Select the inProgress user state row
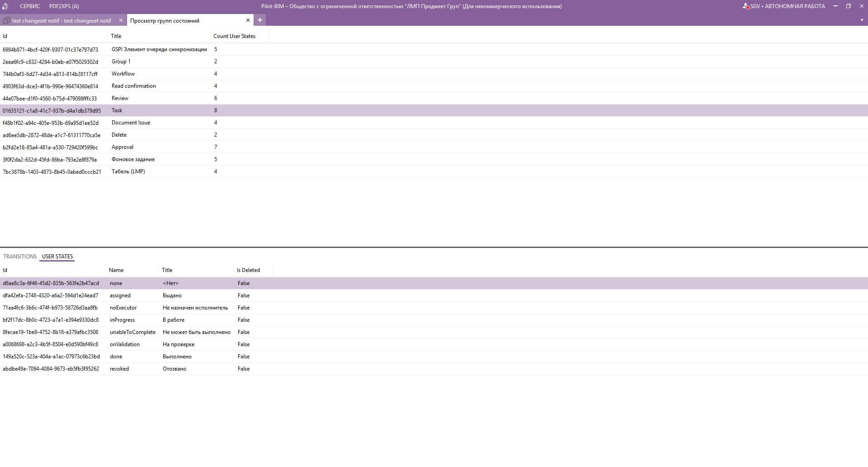868x467 pixels. 122,320
